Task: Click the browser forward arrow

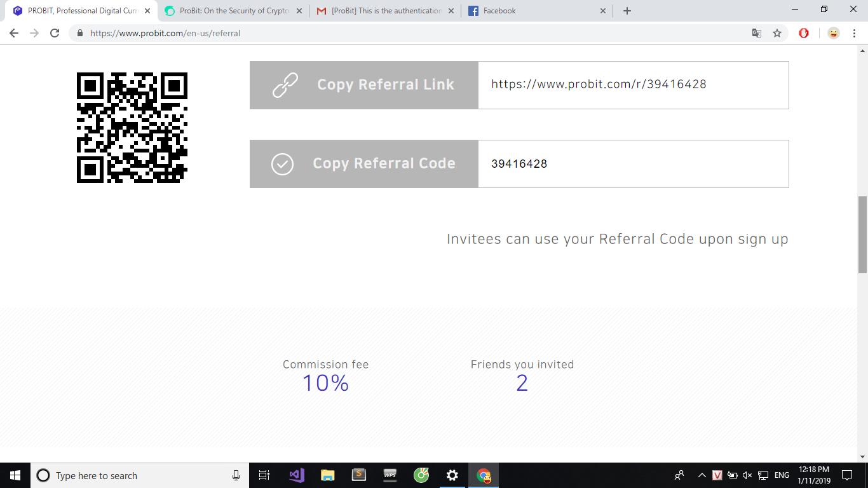Action: pyautogui.click(x=34, y=33)
